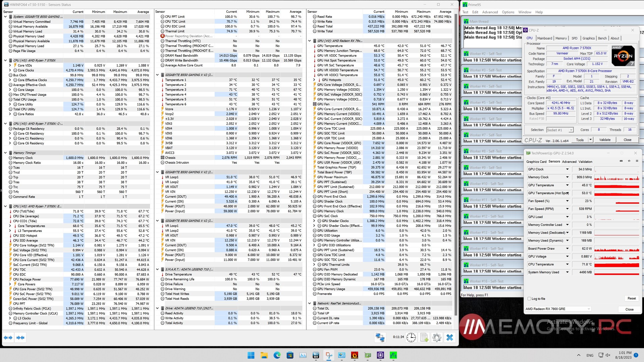
Task: Click Prime95 Worker #8 window icon
Action: [x=466, y=151]
